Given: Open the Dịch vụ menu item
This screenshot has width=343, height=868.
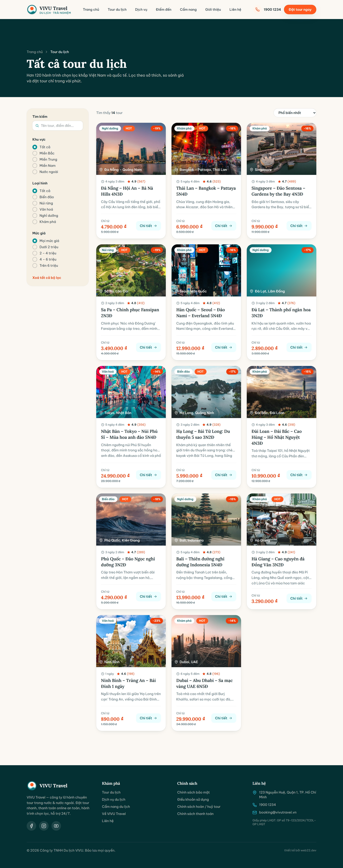Looking at the screenshot, I should [141, 9].
